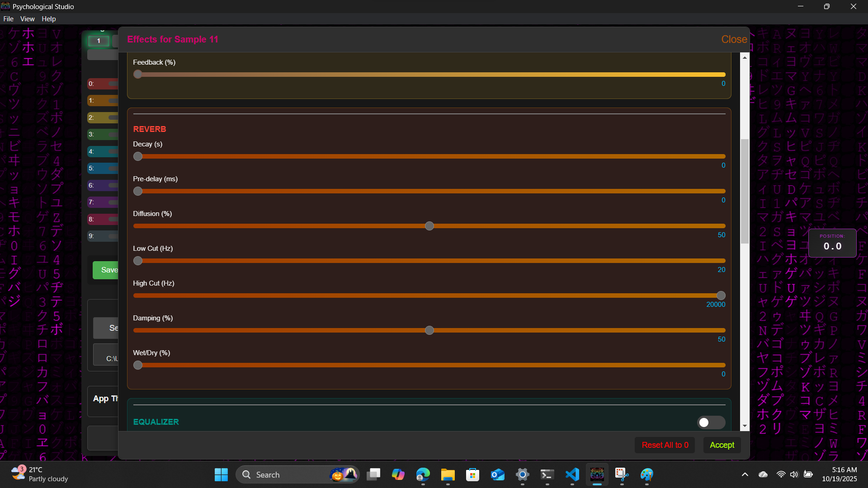Image resolution: width=868 pixels, height=488 pixels.
Task: Show hidden system tray icons chevron
Action: (x=745, y=474)
